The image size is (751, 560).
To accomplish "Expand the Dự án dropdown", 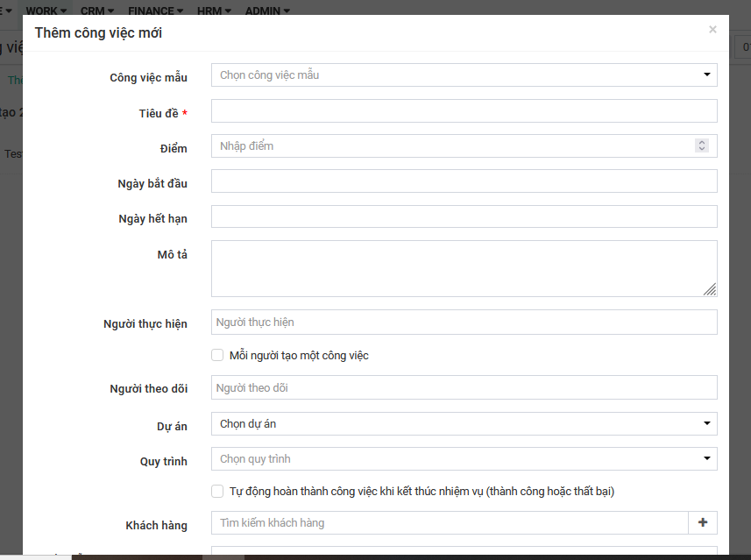I will click(464, 424).
